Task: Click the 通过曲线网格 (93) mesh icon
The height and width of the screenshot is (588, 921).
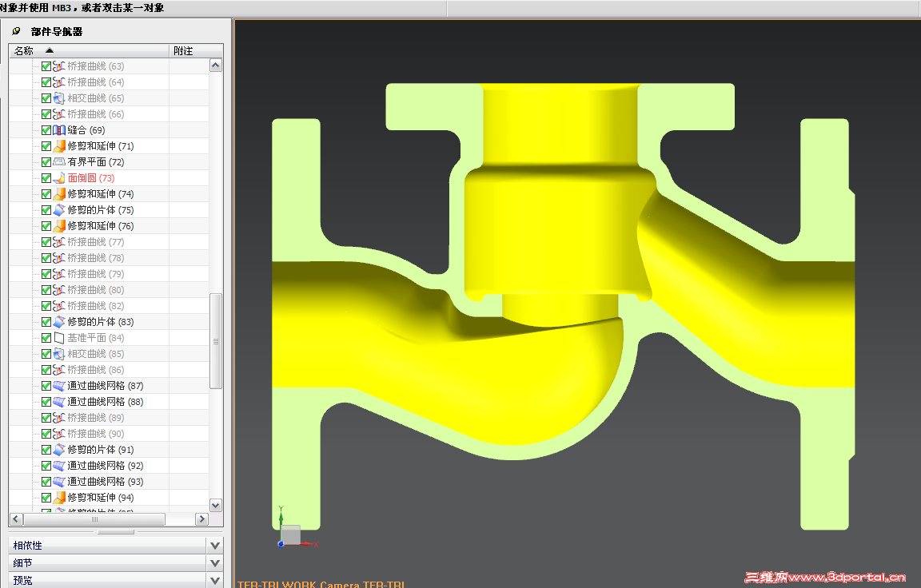Action: (59, 481)
